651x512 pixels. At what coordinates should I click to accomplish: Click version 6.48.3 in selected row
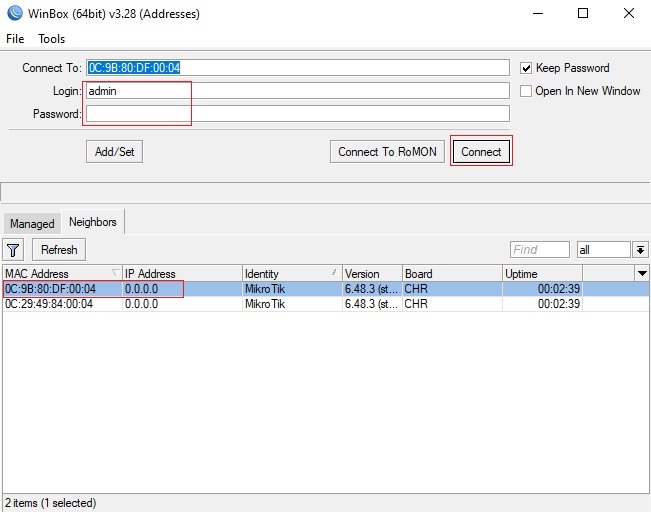point(371,289)
